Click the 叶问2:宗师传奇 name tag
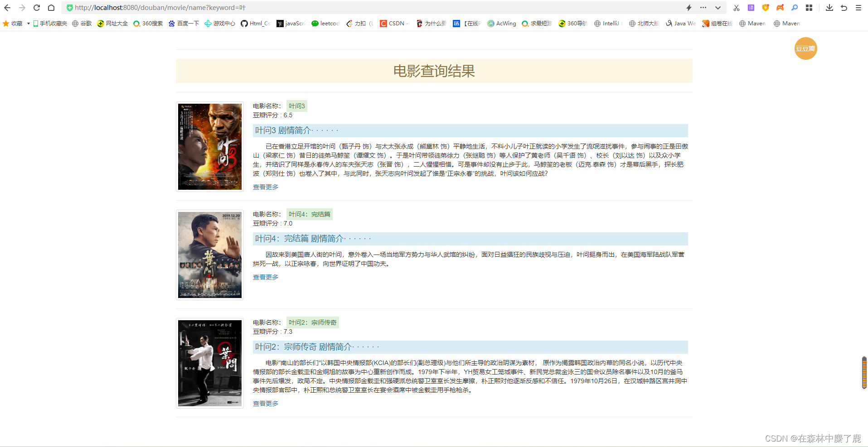This screenshot has height=447, width=868. 313,322
